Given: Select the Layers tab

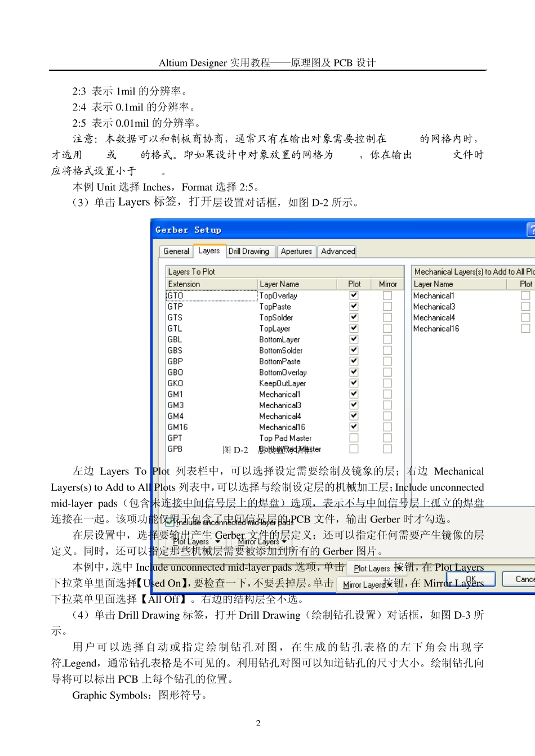Looking at the screenshot, I should pos(209,250).
